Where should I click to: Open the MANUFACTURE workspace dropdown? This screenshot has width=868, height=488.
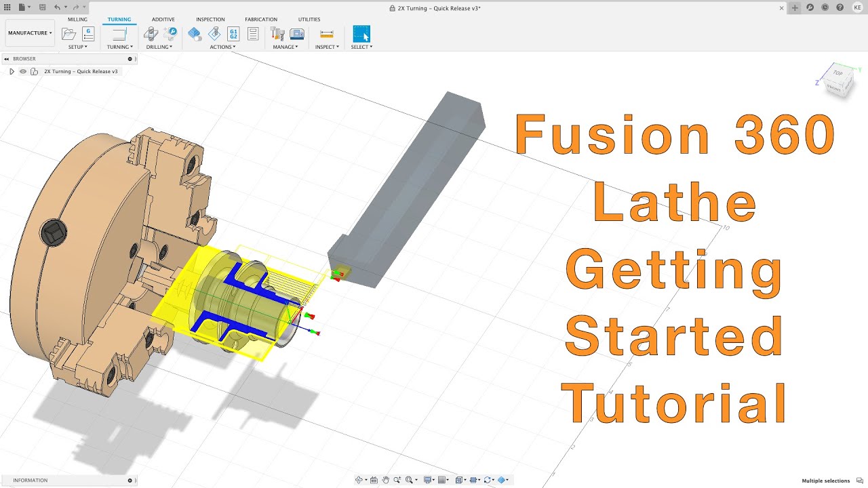[x=30, y=33]
